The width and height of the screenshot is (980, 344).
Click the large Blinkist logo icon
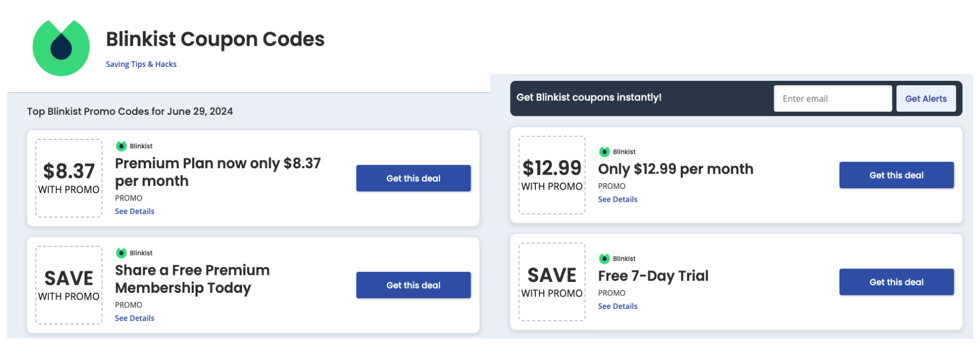coord(61,48)
